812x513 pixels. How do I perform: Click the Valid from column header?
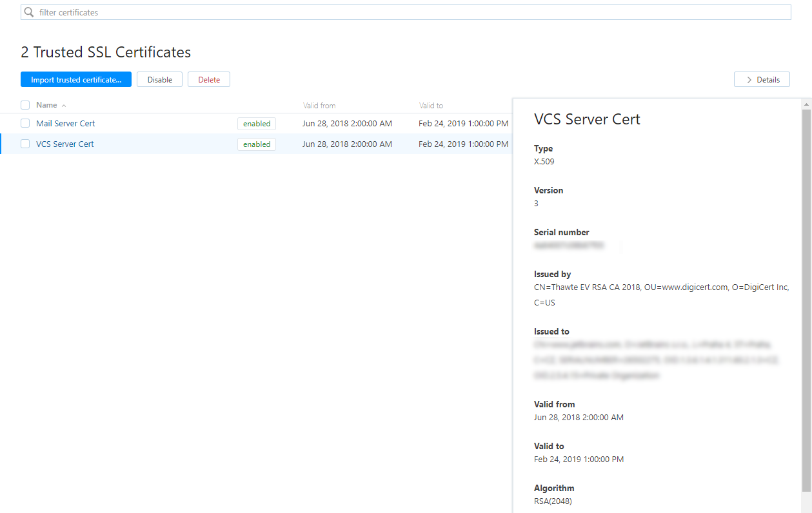tap(319, 106)
